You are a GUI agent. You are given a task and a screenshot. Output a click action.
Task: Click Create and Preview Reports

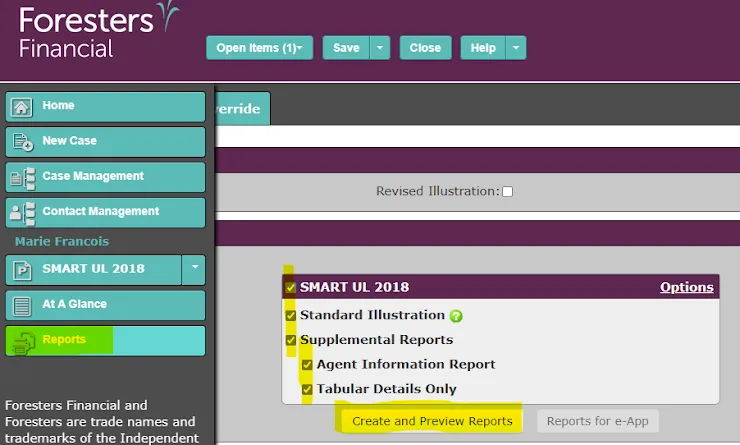(x=432, y=421)
